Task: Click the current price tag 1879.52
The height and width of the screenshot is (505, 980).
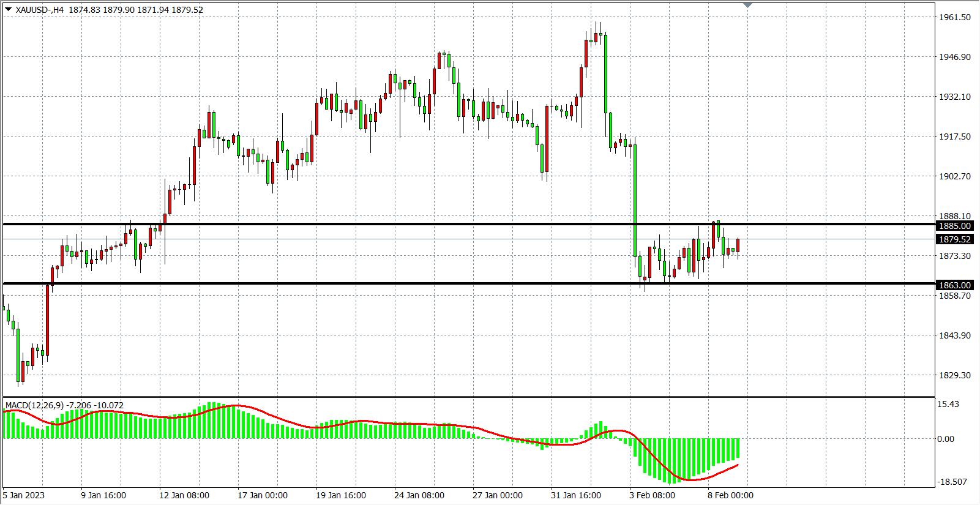Action: pos(955,239)
